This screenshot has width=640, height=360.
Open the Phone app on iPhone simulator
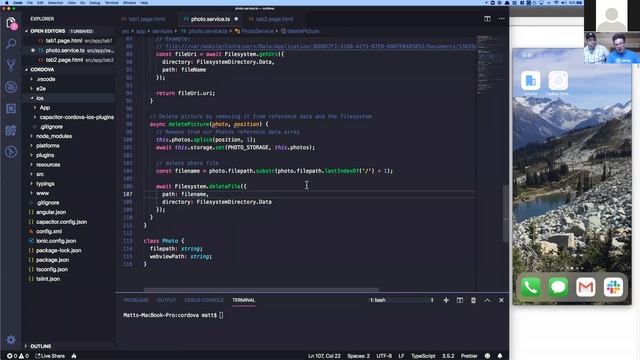coord(530,287)
